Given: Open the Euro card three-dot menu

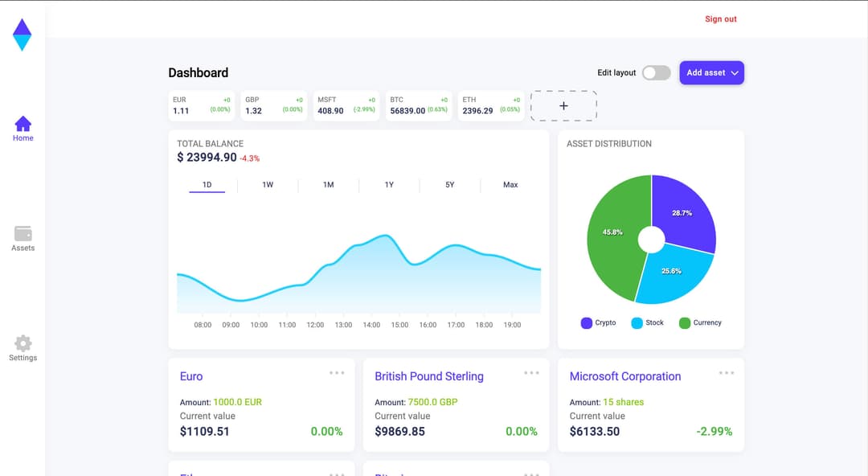Looking at the screenshot, I should [337, 373].
